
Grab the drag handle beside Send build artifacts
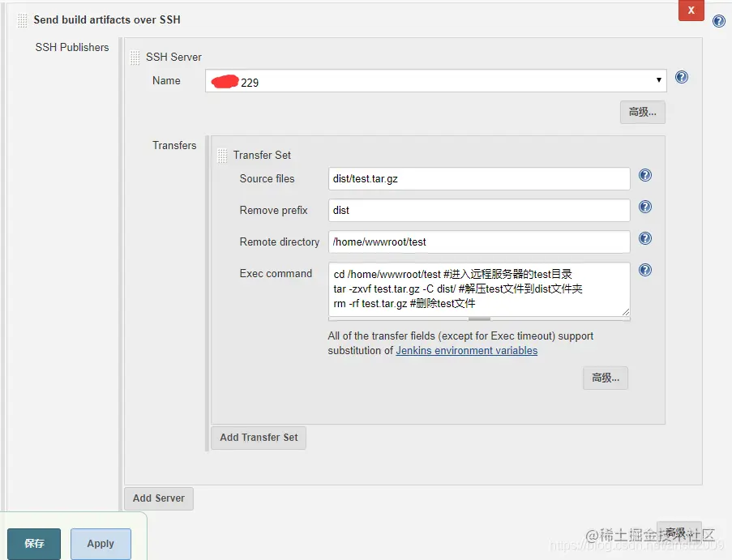(22, 20)
